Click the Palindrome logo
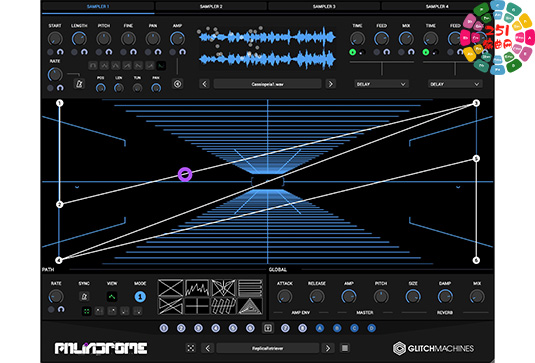Image resolution: width=535 pixels, height=363 pixels. (101, 348)
